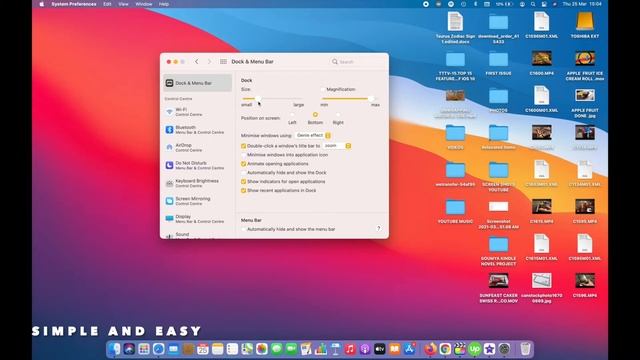This screenshot has height=360, width=640.
Task: Enable Automatically hide and show the Dock
Action: (x=243, y=173)
